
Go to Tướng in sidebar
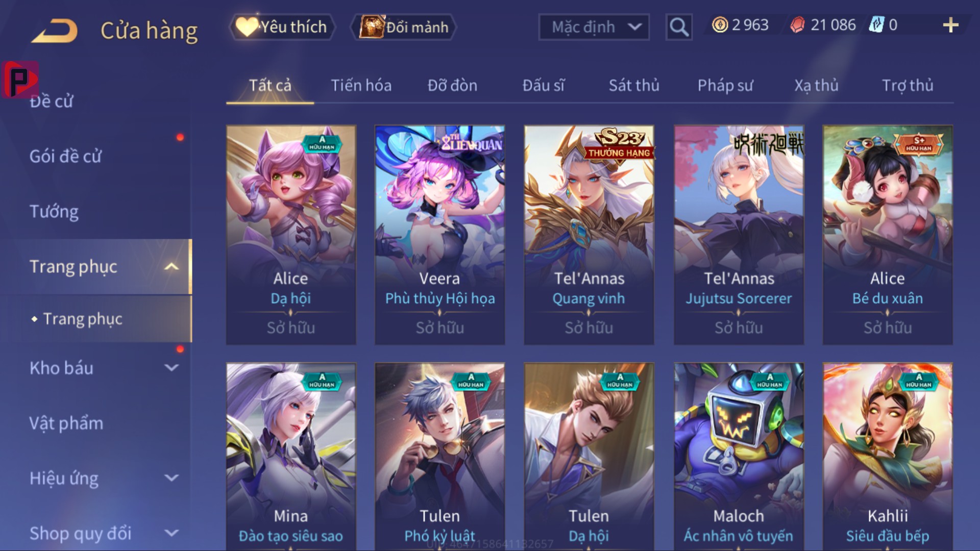[54, 211]
